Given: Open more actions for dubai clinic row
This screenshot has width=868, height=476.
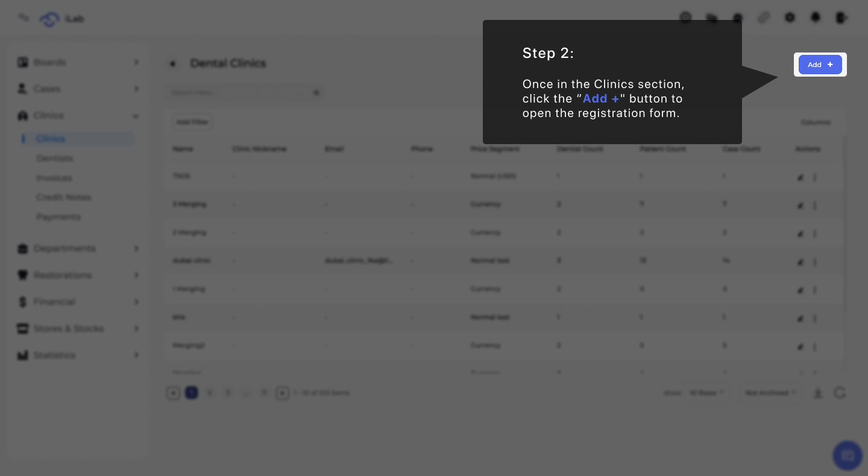Looking at the screenshot, I should [x=815, y=262].
